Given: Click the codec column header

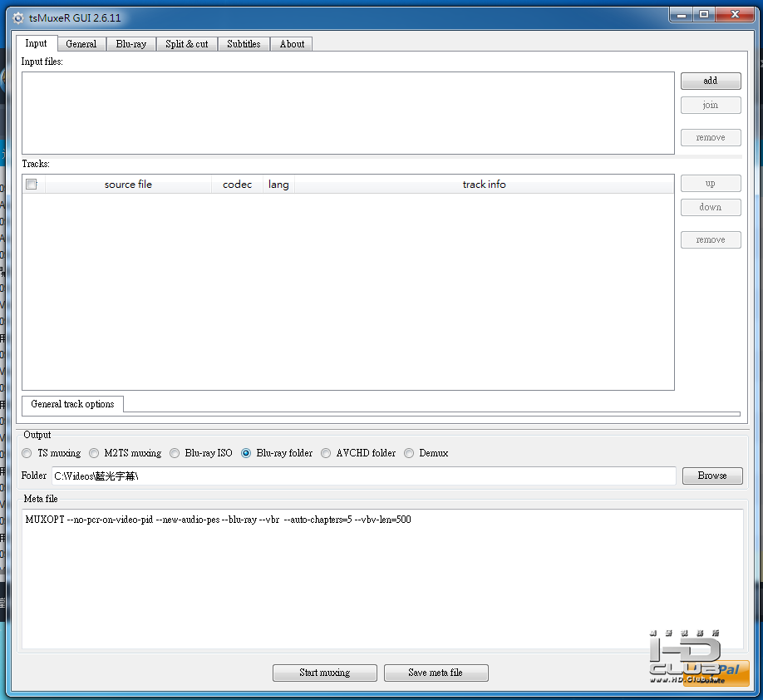Looking at the screenshot, I should click(237, 185).
